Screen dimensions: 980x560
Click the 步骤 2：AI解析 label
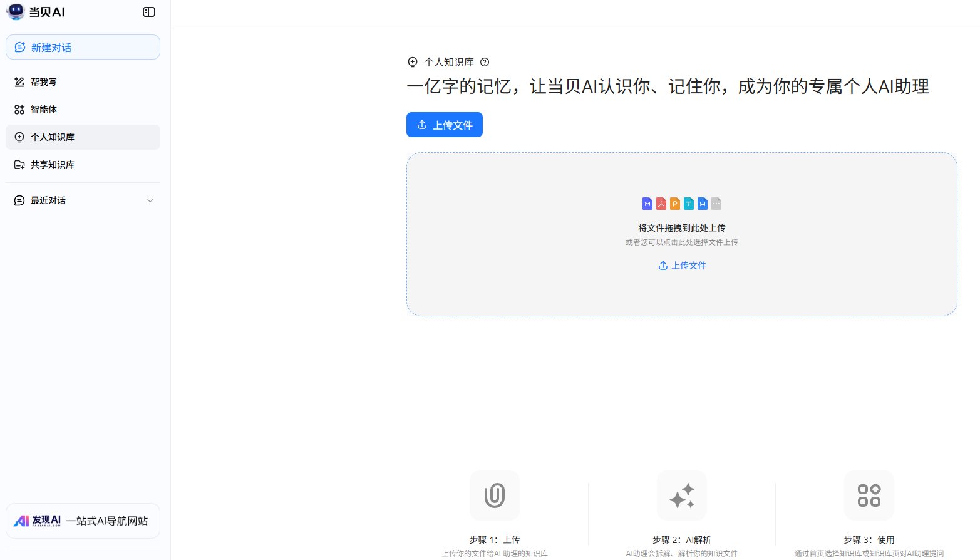[682, 540]
